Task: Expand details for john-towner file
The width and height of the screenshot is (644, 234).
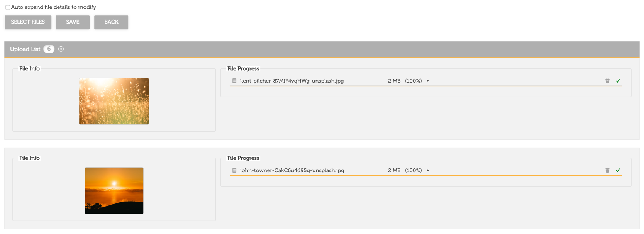Action: [428, 170]
